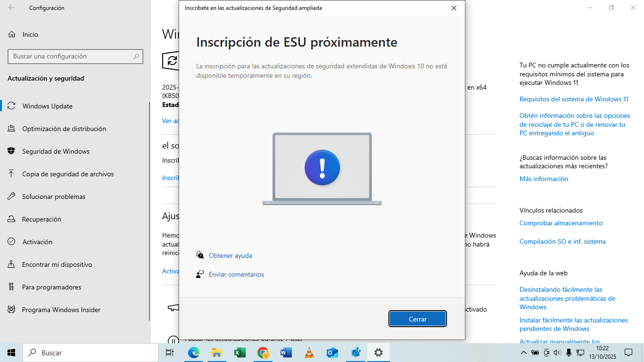644x362 pixels.
Task: Open Task View from taskbar
Action: [170, 353]
